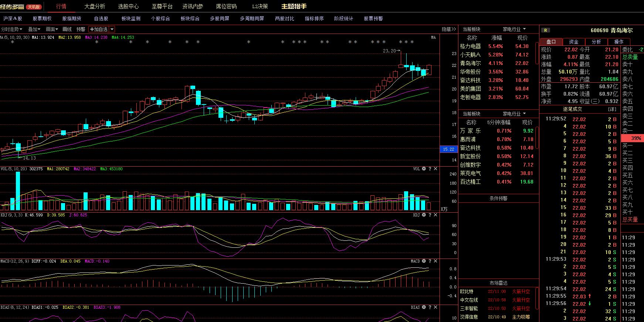This screenshot has height=322, width=644.
Task: Open the 选股中心 menu
Action: (x=128, y=6)
